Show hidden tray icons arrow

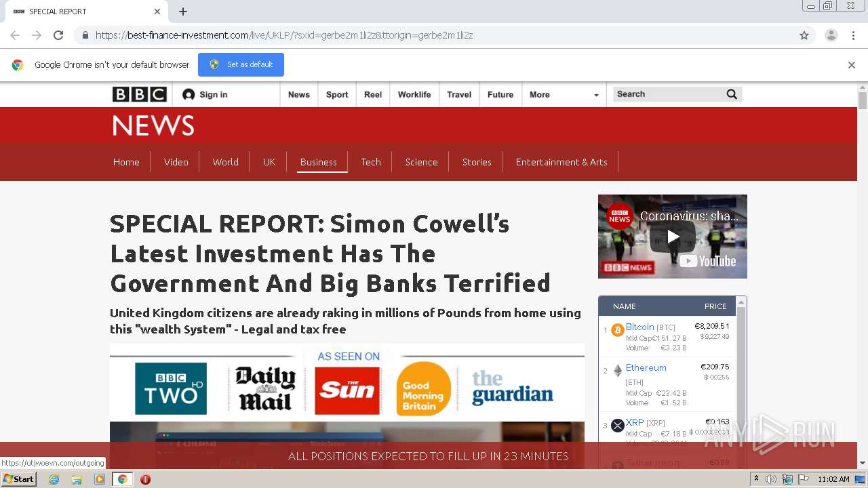click(x=756, y=479)
